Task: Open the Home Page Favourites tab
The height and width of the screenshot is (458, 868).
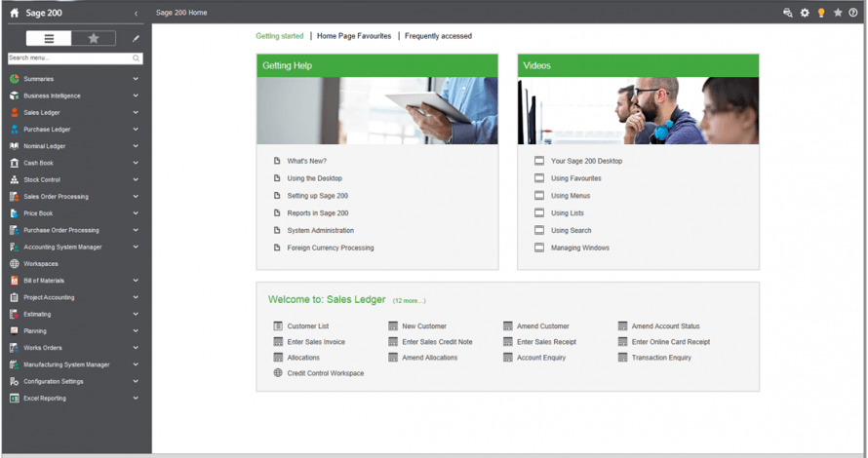Action: [354, 36]
